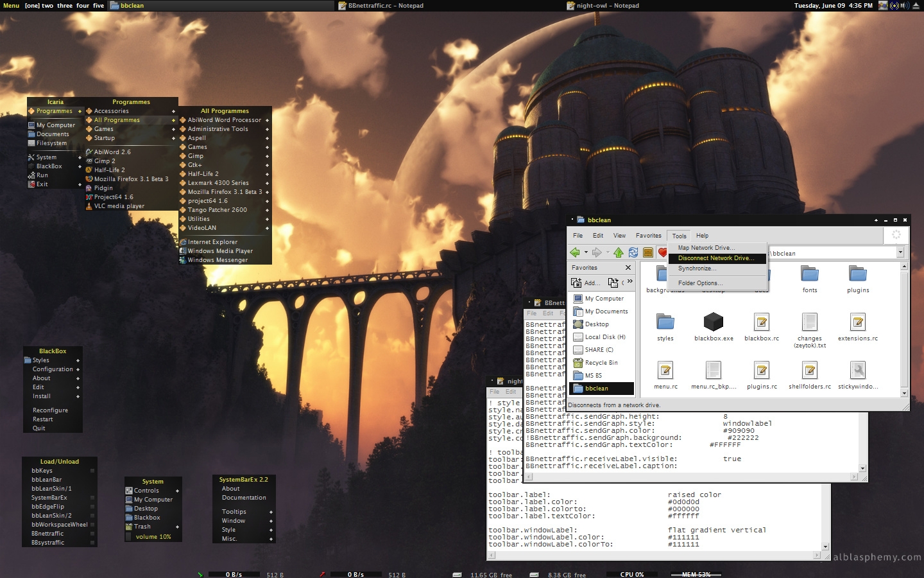The width and height of the screenshot is (924, 578).
Task: Click the green Up folder arrow
Action: coord(618,252)
